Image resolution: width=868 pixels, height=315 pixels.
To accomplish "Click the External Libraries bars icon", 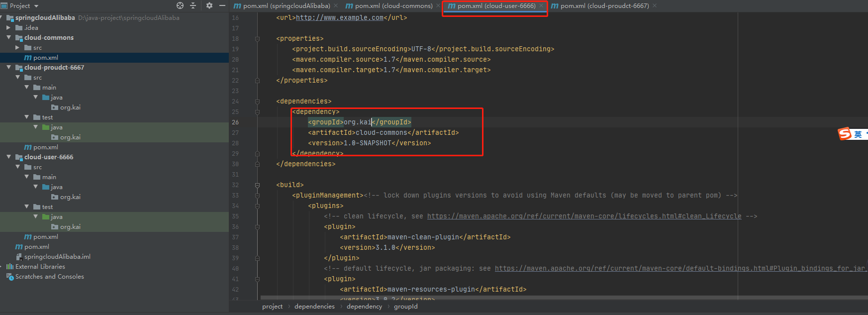I will pos(9,267).
